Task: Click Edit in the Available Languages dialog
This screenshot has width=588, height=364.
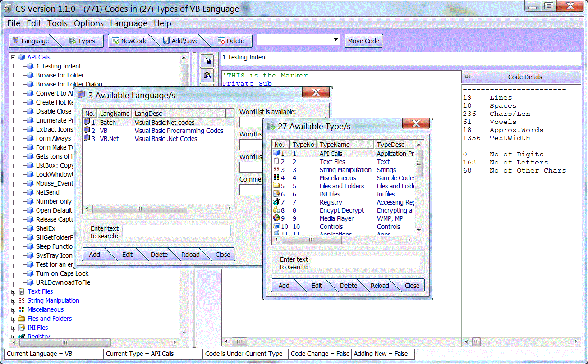Action: [x=127, y=255]
